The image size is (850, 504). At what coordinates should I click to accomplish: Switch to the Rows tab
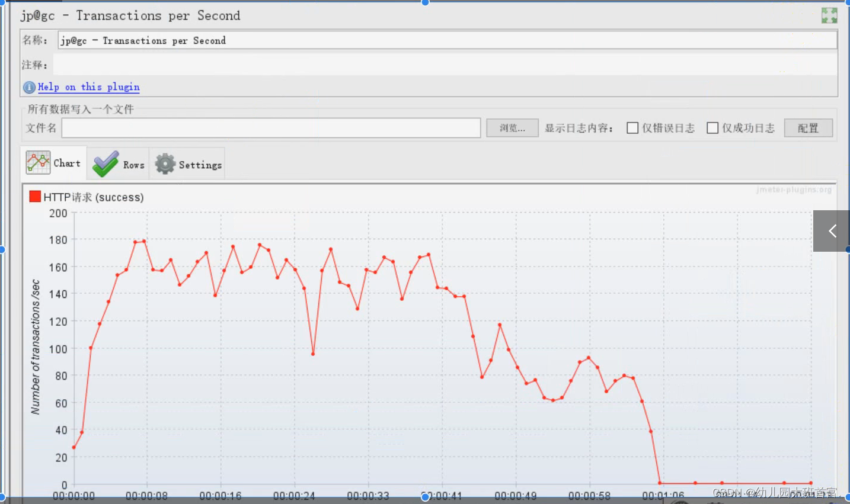pyautogui.click(x=118, y=164)
